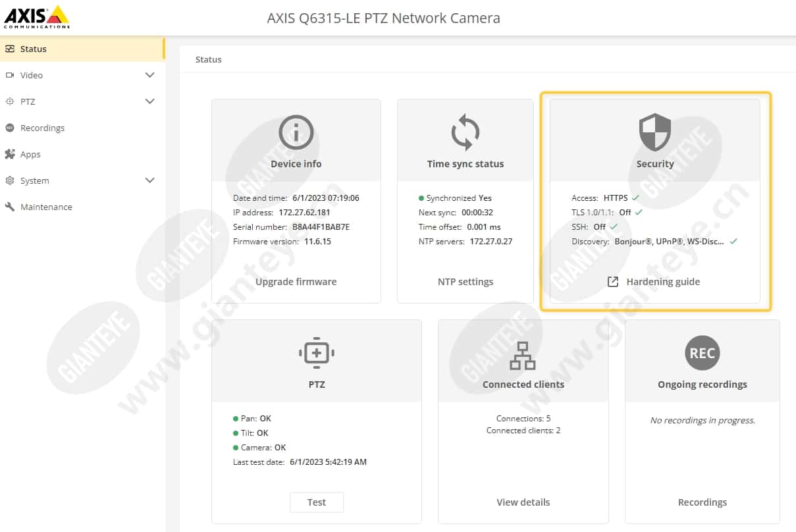Open Apps from the sidebar
796x532 pixels.
point(82,154)
